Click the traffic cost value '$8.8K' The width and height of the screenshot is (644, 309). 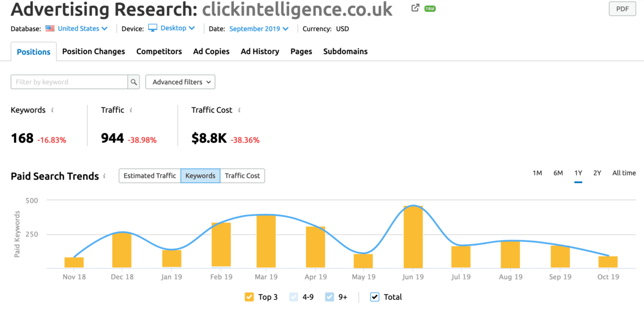[x=209, y=139]
